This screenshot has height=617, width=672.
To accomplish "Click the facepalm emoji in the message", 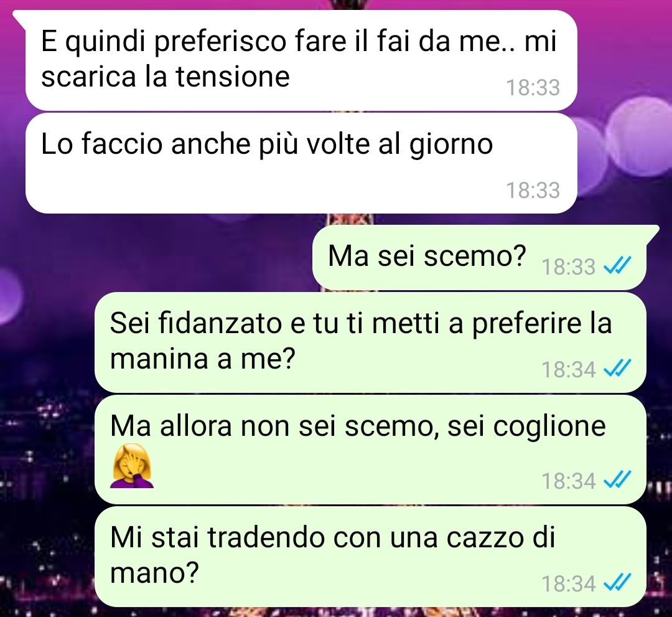I will coord(132,466).
